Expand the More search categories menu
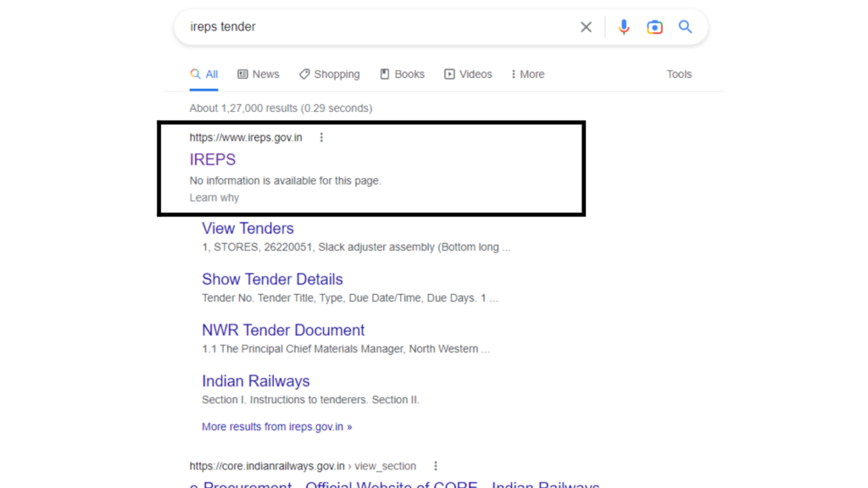Viewport: 868px width, 488px height. [527, 75]
